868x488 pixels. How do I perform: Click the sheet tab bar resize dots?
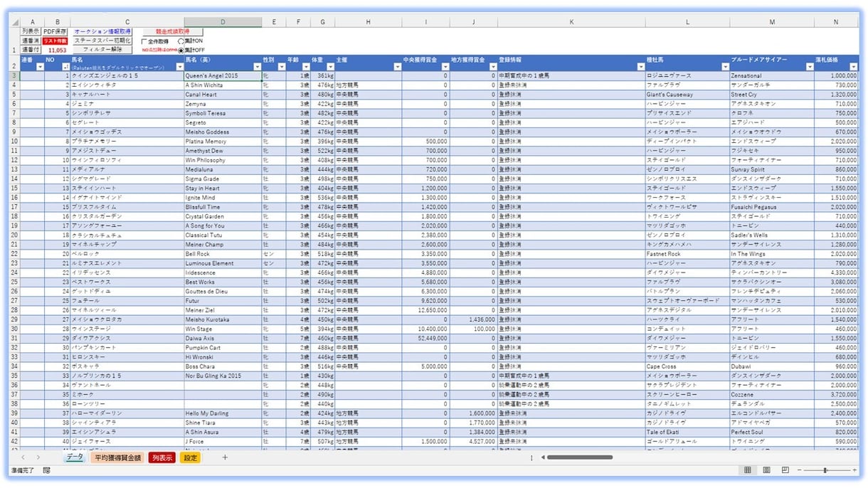[x=531, y=457]
